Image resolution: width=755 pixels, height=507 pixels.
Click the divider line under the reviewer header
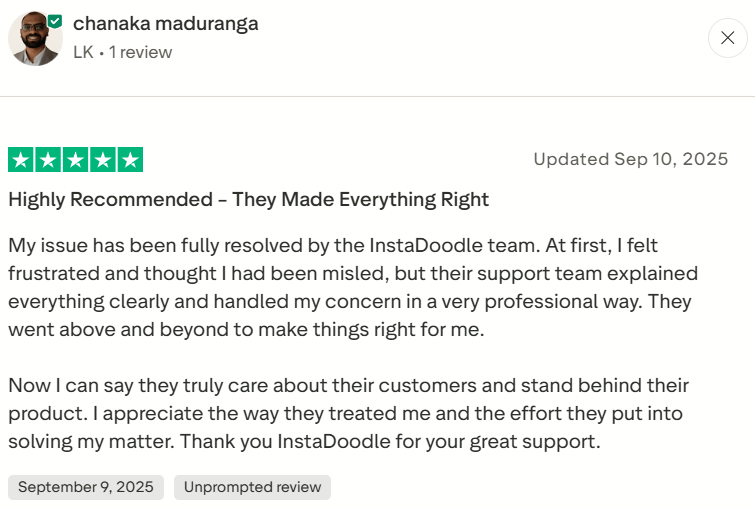click(378, 96)
